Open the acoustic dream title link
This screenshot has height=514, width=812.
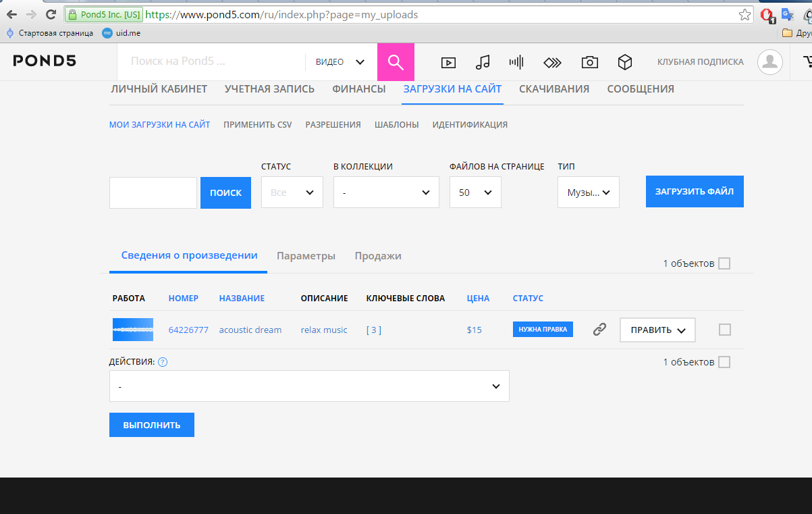[250, 330]
